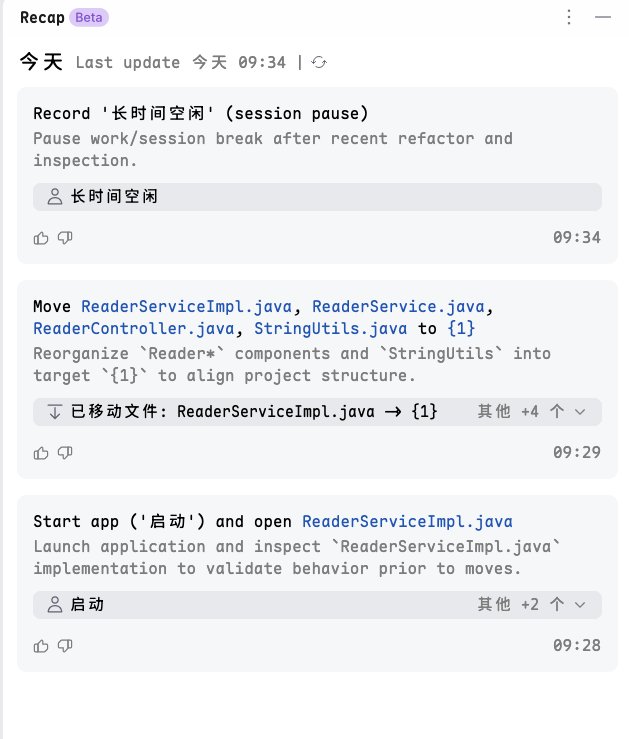Click the user icon beside 启动
The width and height of the screenshot is (629, 739).
[x=54, y=604]
